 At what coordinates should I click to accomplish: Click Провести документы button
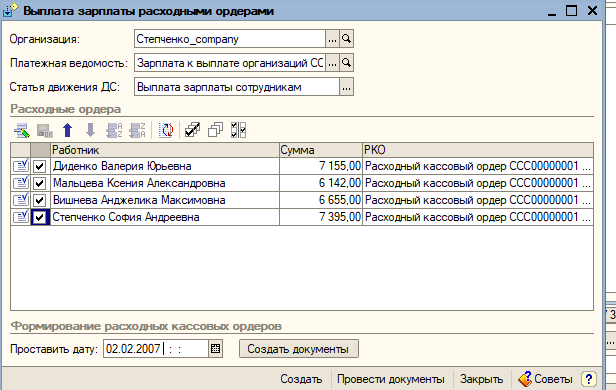[390, 379]
